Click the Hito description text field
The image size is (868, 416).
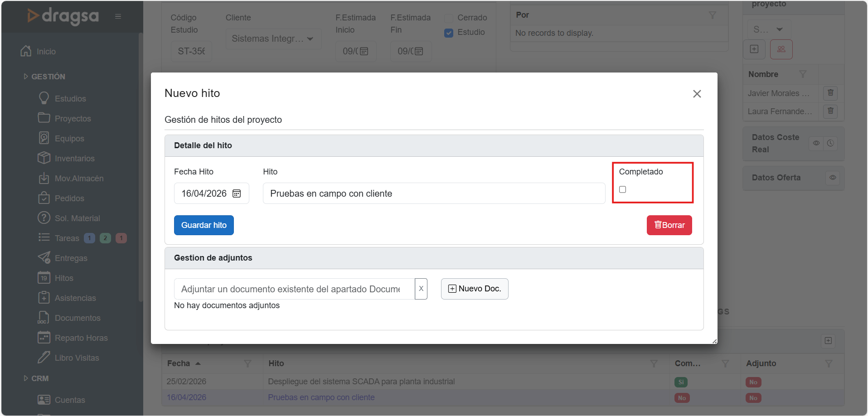[x=434, y=193]
